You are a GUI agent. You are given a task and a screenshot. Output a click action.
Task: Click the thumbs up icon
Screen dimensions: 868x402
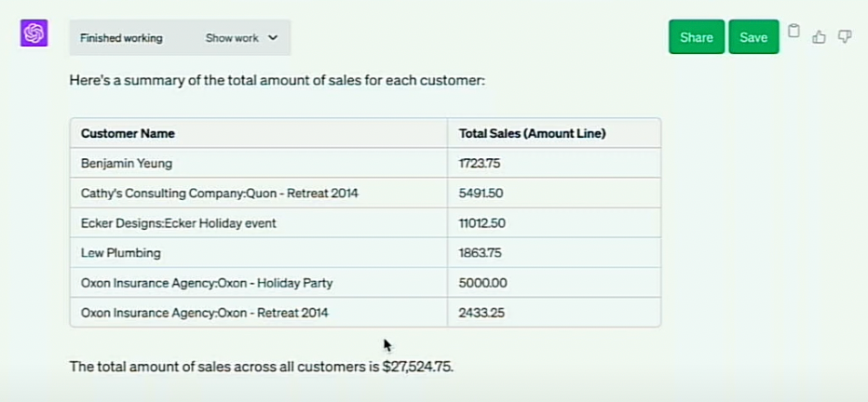pos(820,37)
